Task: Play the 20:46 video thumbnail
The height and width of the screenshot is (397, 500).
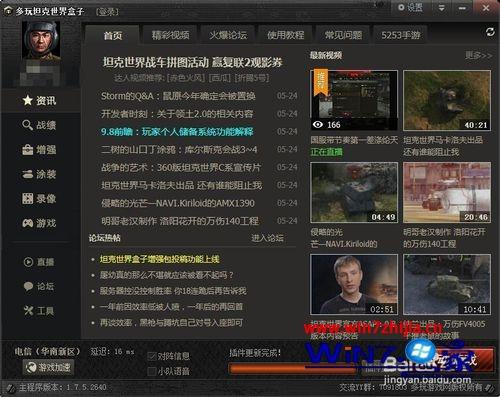Action: (447, 192)
